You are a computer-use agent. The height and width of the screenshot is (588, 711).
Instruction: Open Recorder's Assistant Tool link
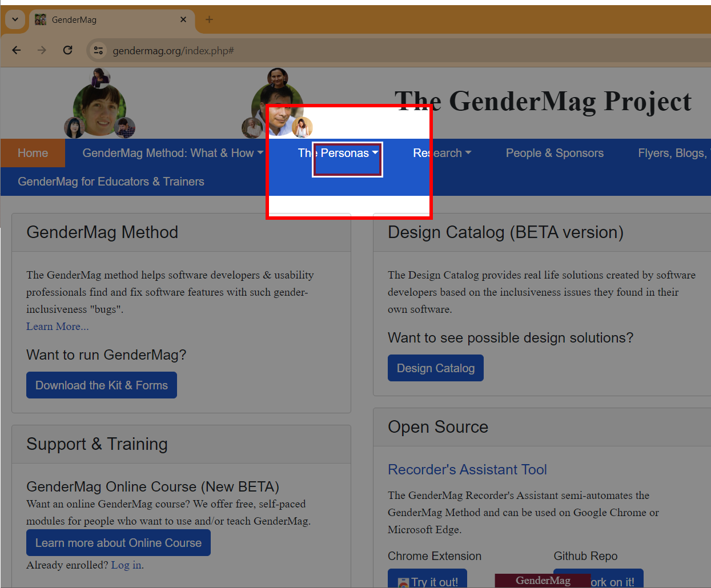[467, 469]
